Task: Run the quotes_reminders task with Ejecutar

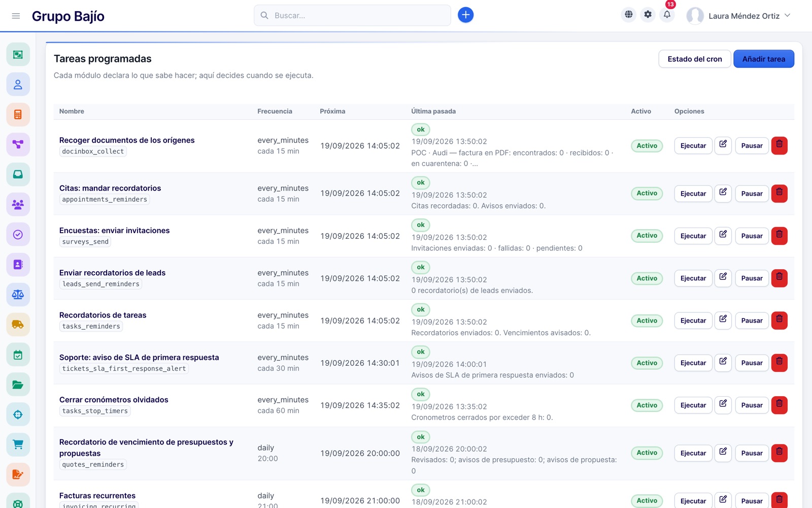Action: pos(693,453)
